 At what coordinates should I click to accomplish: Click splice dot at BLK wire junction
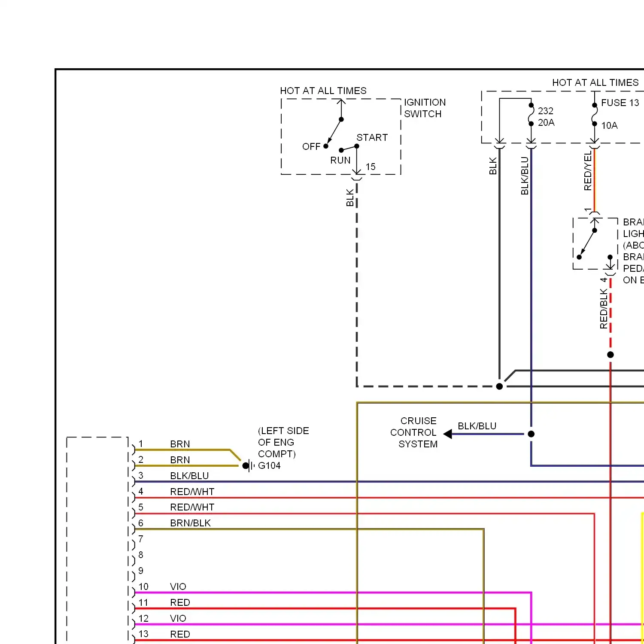[x=499, y=386]
